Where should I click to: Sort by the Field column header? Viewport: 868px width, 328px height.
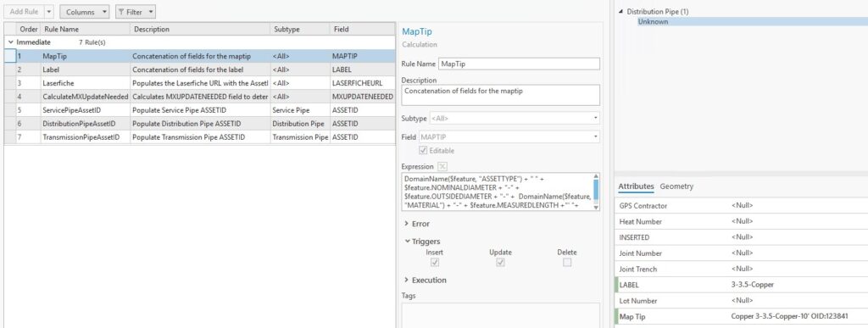coord(363,30)
